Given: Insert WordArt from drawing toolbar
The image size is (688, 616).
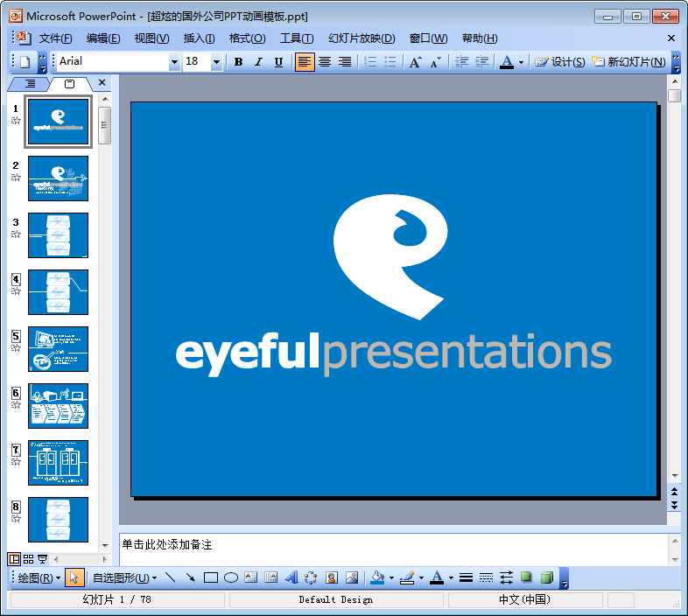Looking at the screenshot, I should click(x=291, y=577).
